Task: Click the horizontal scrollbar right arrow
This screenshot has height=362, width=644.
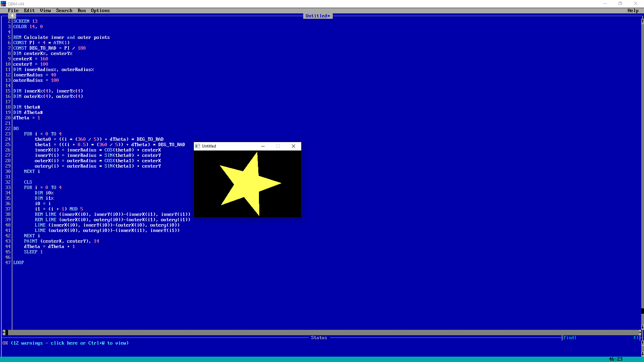Action: pos(640,333)
